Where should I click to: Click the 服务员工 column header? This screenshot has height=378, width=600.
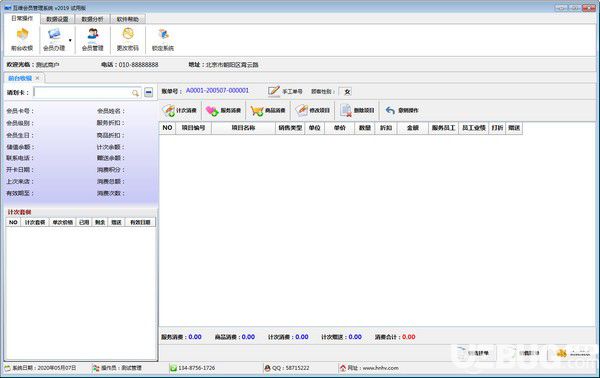tap(443, 128)
